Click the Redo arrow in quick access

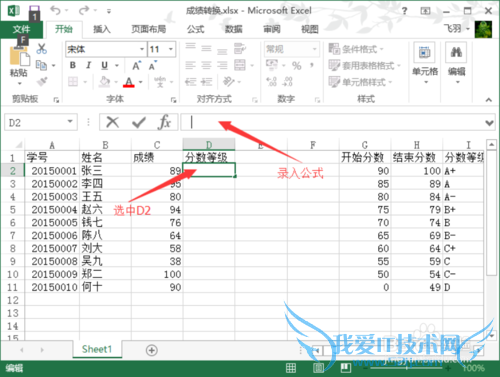click(84, 11)
